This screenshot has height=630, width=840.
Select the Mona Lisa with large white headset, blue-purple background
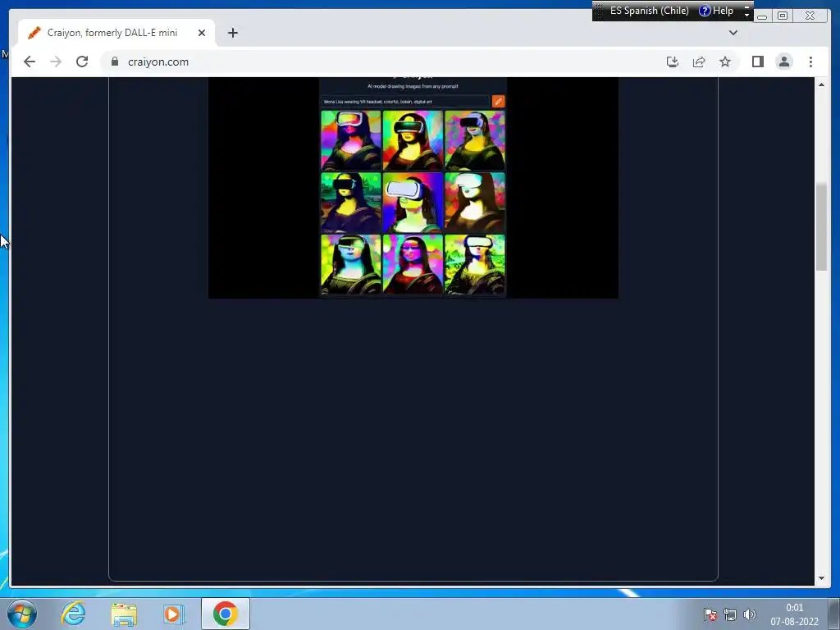click(x=413, y=202)
